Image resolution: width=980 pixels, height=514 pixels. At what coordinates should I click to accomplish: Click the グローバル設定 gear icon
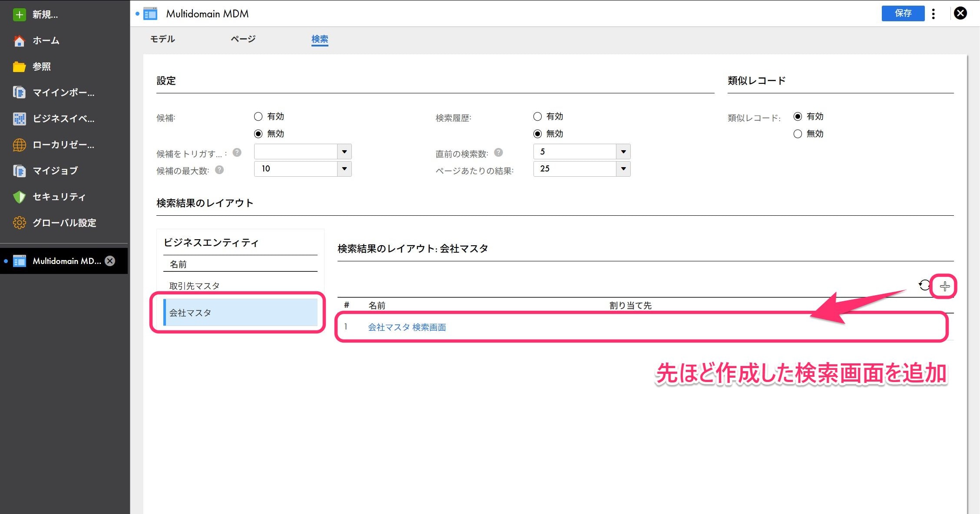[x=19, y=223]
